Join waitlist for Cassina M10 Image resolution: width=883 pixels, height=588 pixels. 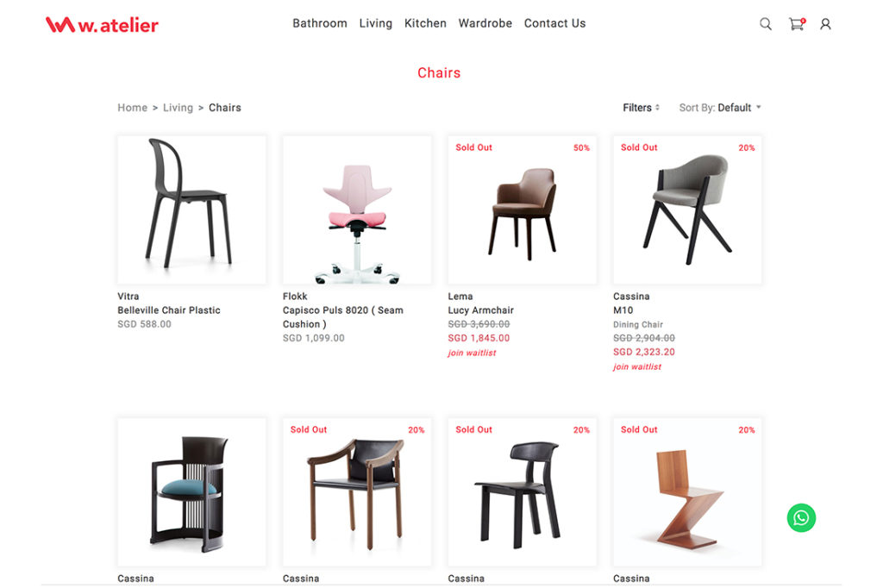coord(637,366)
